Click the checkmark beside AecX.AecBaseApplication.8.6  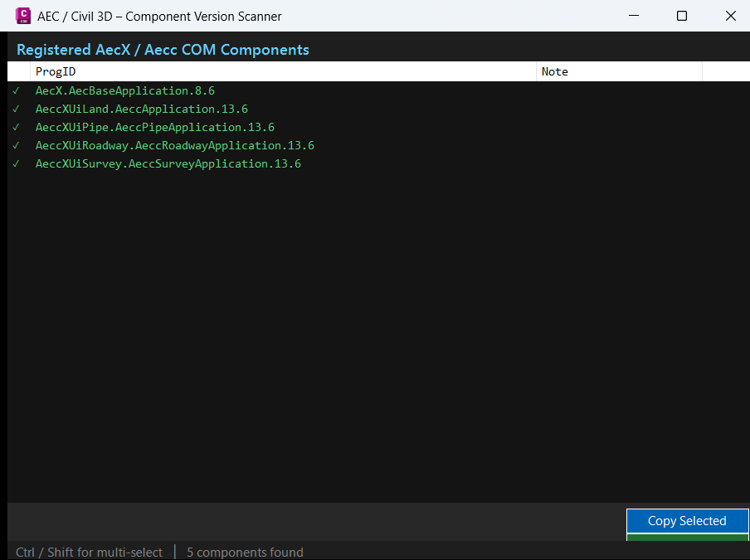[x=16, y=90]
